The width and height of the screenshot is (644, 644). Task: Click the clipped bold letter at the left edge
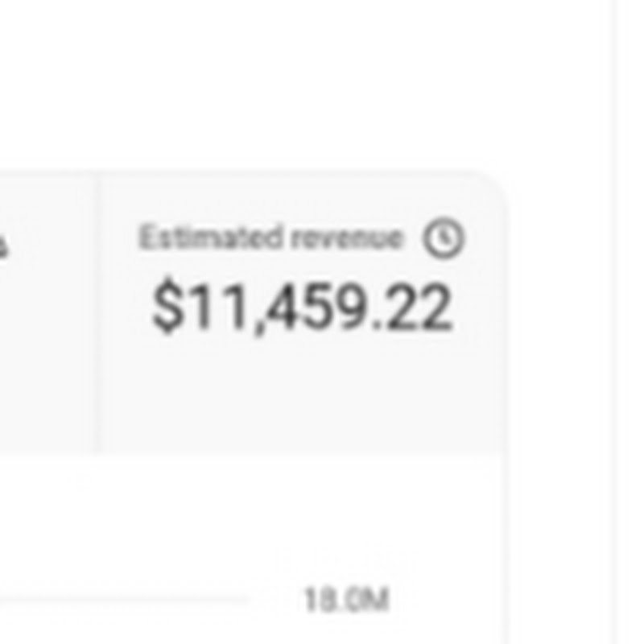tap(3, 246)
